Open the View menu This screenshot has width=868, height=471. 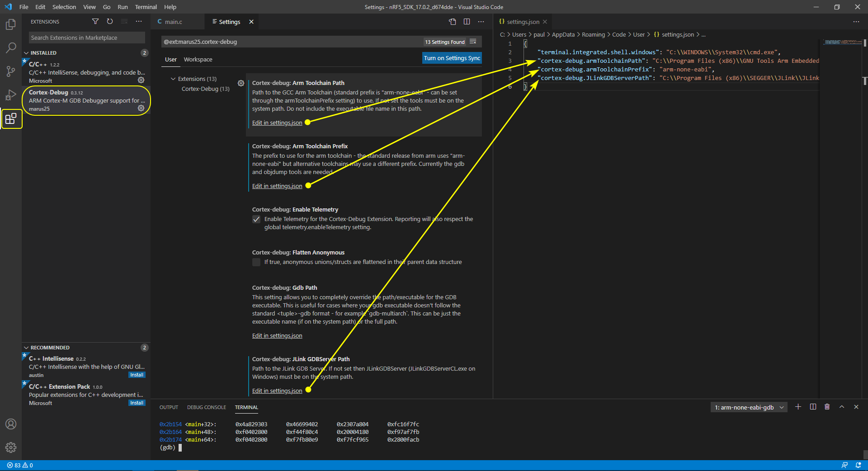pyautogui.click(x=90, y=7)
